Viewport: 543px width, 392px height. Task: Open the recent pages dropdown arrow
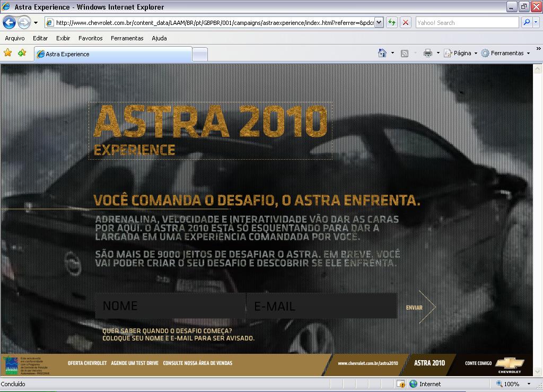(36, 23)
